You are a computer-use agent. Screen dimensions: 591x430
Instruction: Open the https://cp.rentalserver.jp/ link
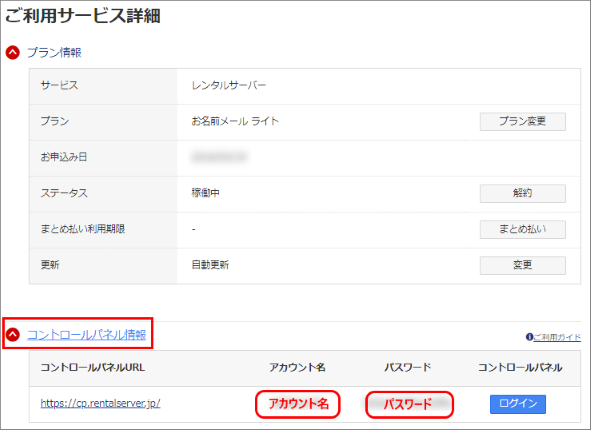pyautogui.click(x=100, y=404)
